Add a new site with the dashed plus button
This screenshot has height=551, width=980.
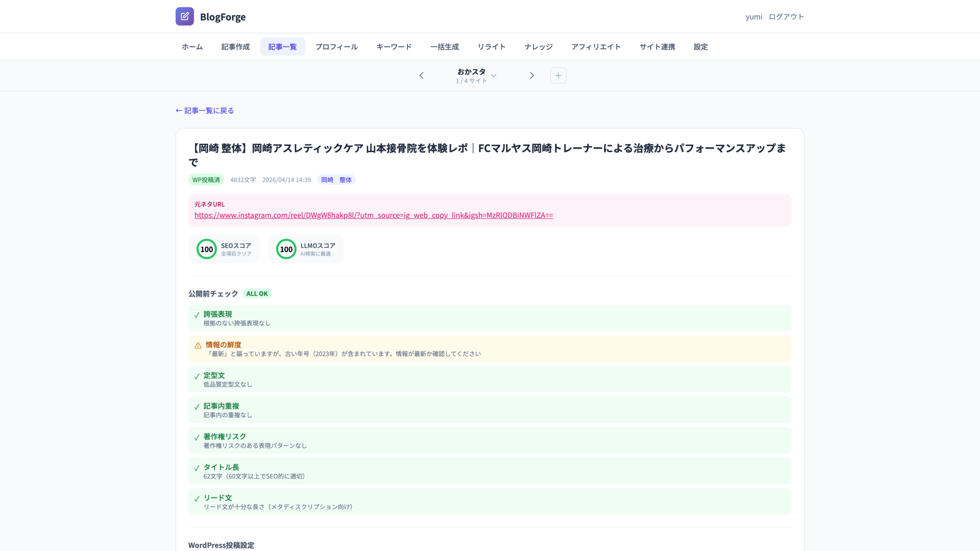558,75
